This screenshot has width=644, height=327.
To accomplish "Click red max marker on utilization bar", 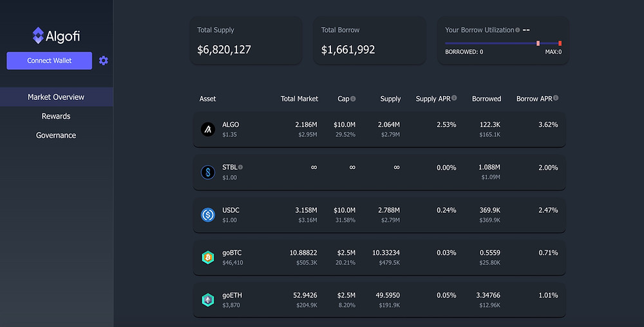I will pyautogui.click(x=560, y=43).
